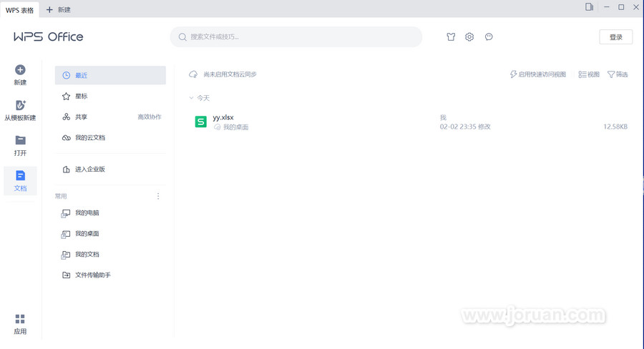The width and height of the screenshot is (644, 349).
Task: Open the 筛选 filter dropdown
Action: (x=618, y=74)
